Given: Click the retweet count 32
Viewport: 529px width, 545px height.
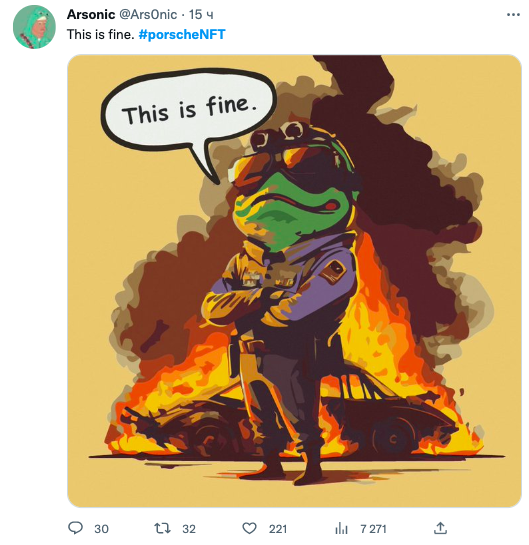Looking at the screenshot, I should (189, 529).
